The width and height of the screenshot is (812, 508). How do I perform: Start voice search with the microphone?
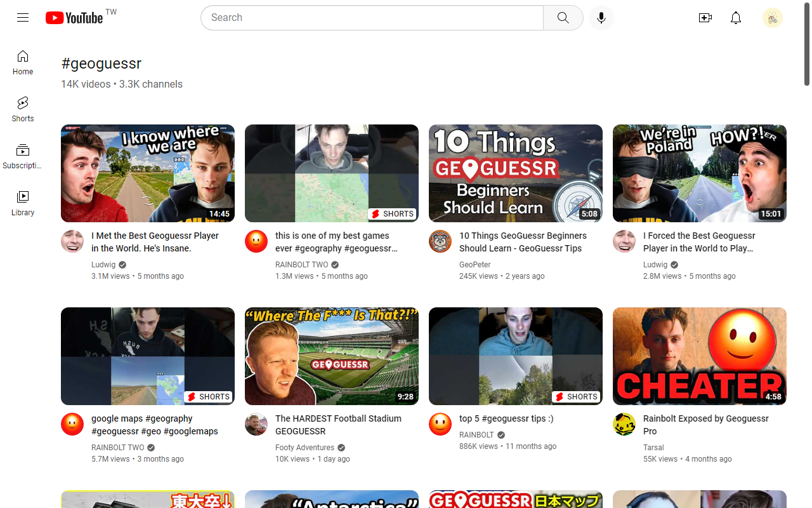point(601,18)
